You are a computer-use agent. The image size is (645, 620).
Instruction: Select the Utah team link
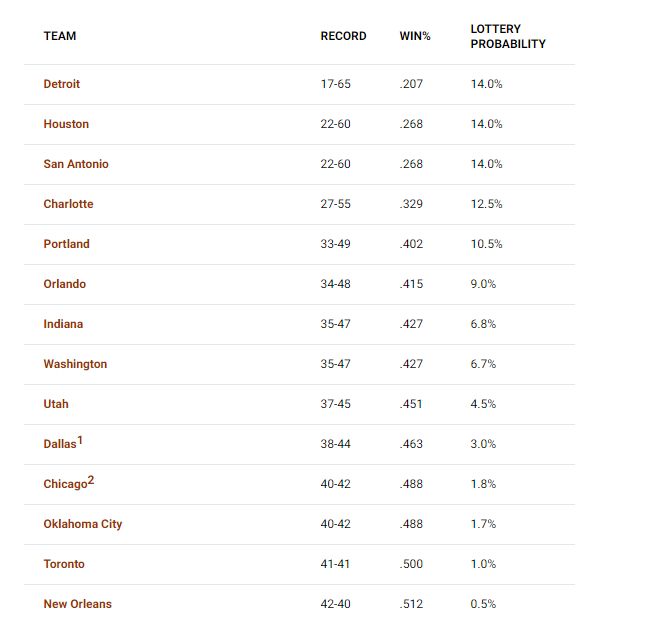56,404
